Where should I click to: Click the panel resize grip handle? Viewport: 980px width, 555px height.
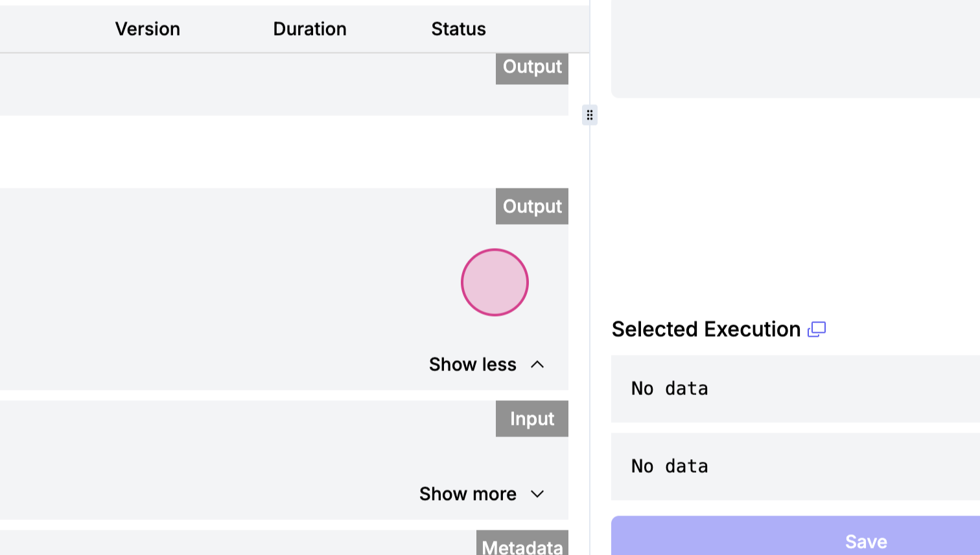coord(589,115)
